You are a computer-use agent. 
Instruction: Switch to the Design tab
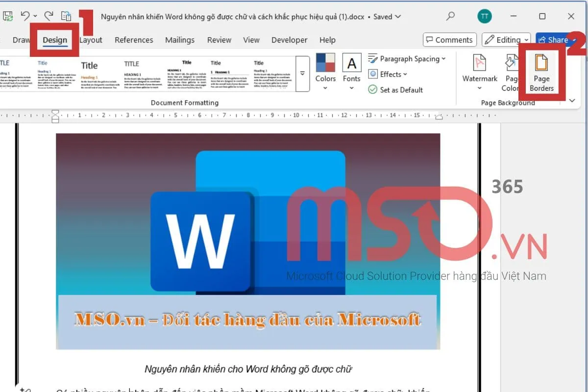pos(55,40)
